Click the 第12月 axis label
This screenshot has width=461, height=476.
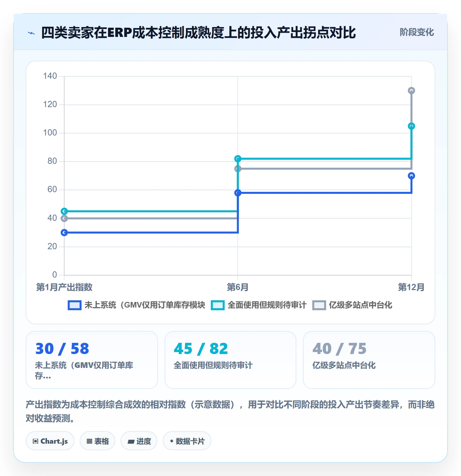pos(411,287)
